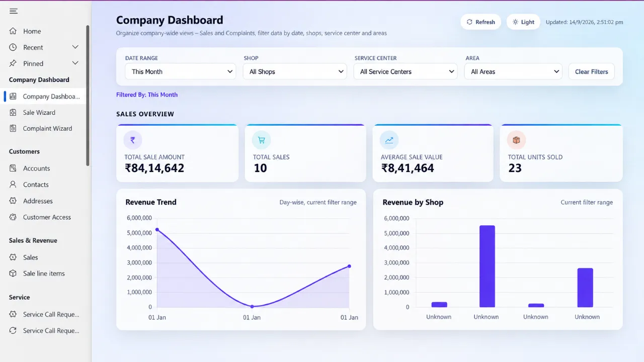This screenshot has width=644, height=362.
Task: Click the first data point on Revenue Trend
Action: tap(157, 230)
